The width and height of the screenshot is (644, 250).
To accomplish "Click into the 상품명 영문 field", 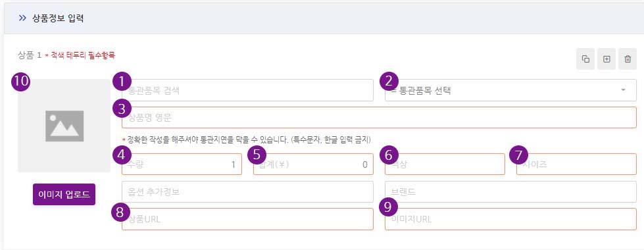I will point(379,117).
